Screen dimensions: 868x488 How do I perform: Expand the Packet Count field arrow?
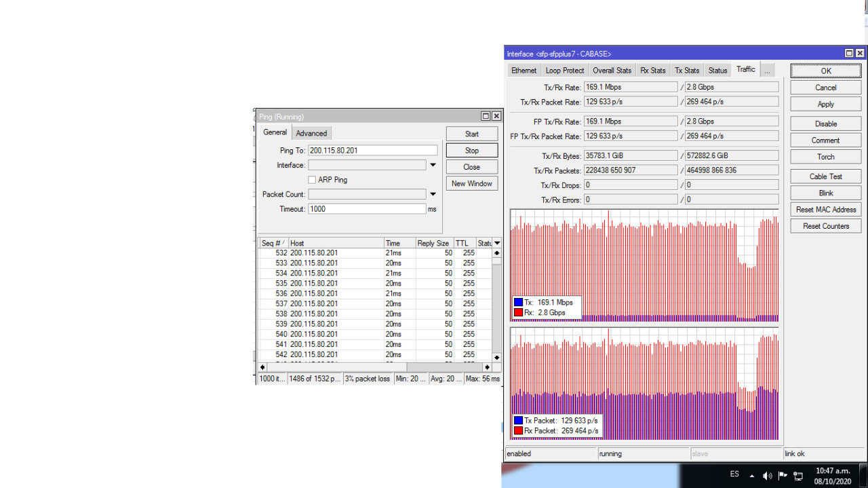(x=433, y=194)
